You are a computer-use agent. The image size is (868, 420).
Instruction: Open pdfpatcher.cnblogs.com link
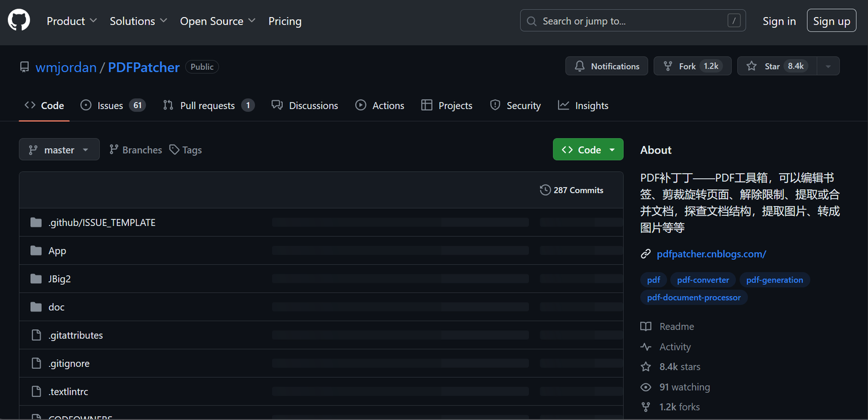click(x=711, y=254)
